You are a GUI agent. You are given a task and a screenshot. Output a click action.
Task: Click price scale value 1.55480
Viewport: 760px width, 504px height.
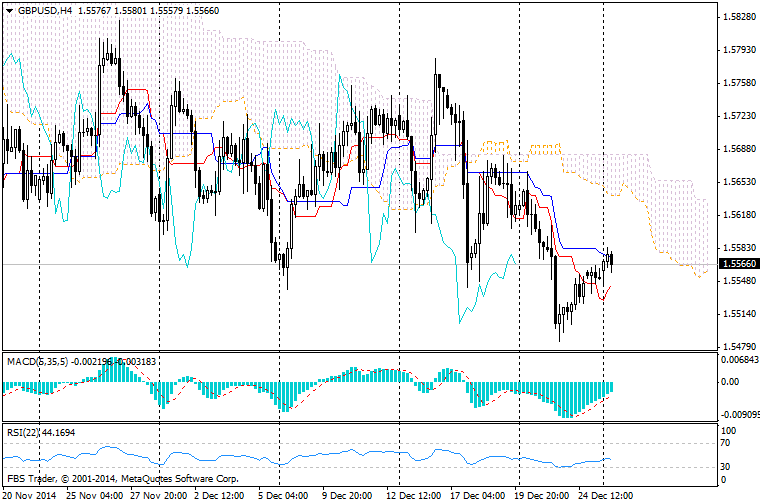(739, 281)
